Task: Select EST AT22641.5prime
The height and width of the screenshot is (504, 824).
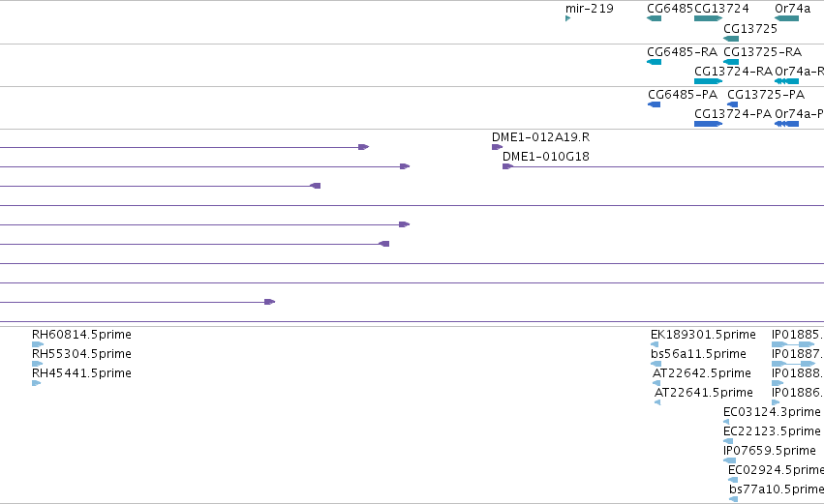Action: [657, 402]
